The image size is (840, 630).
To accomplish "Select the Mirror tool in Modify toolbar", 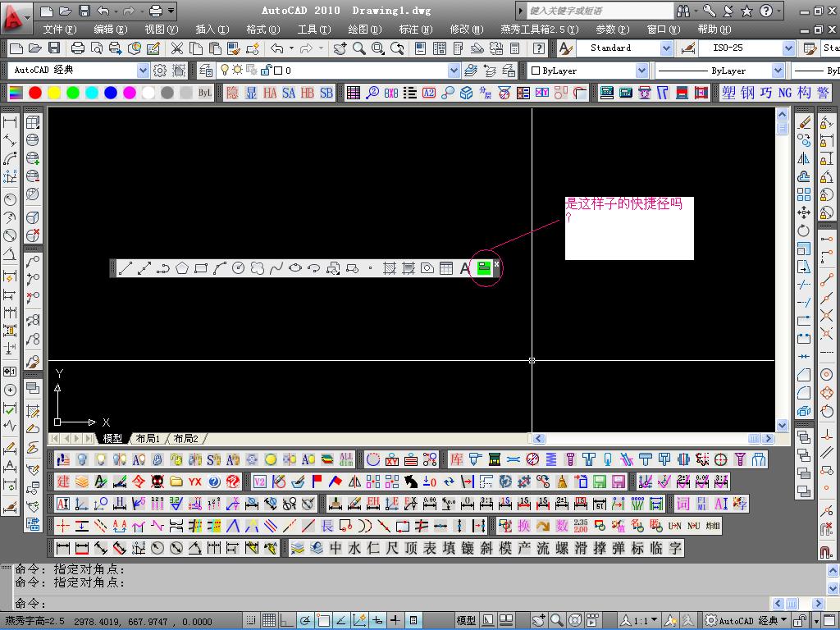I will click(804, 158).
